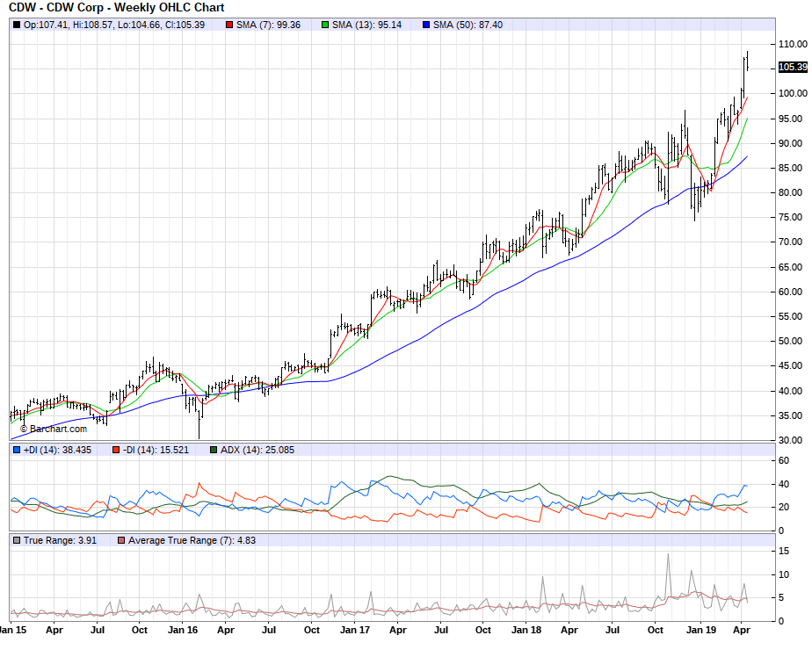Viewport: 812px width, 657px height.
Task: Click the 30.00 price axis label
Action: click(791, 440)
